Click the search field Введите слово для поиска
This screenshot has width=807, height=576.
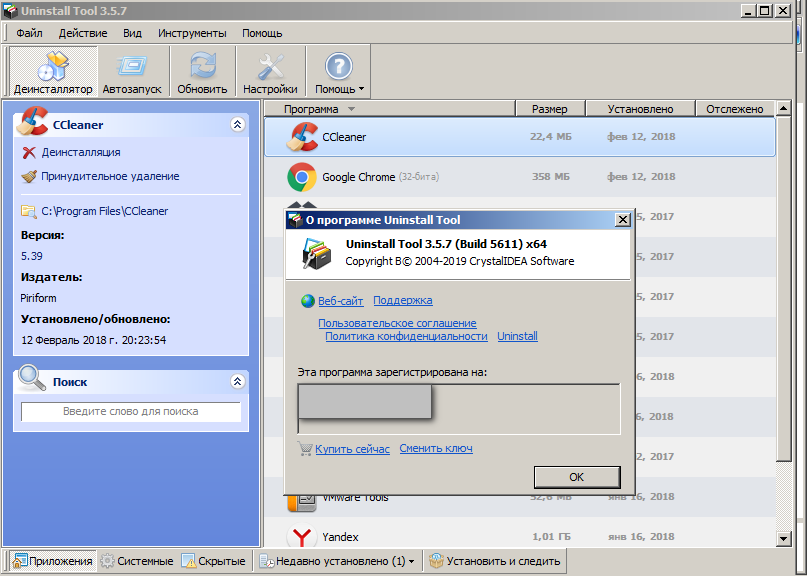(131, 412)
